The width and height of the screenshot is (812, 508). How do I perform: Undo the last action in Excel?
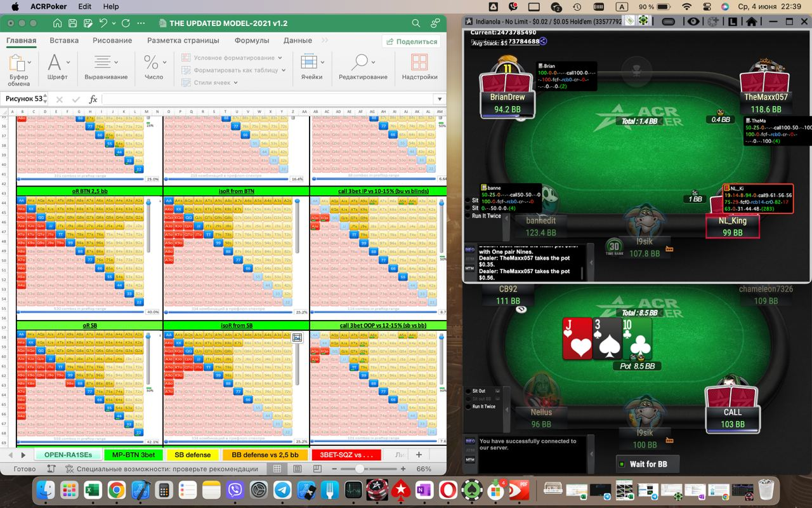[x=103, y=23]
